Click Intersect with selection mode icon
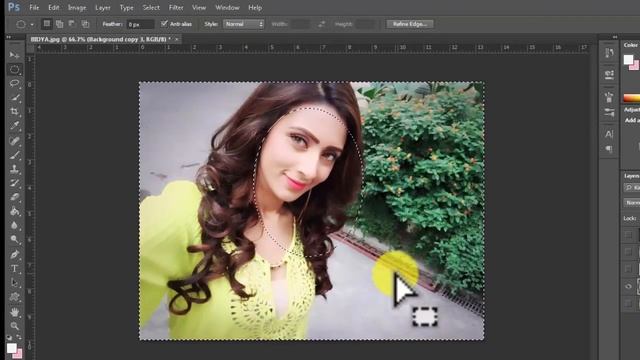 (x=85, y=24)
